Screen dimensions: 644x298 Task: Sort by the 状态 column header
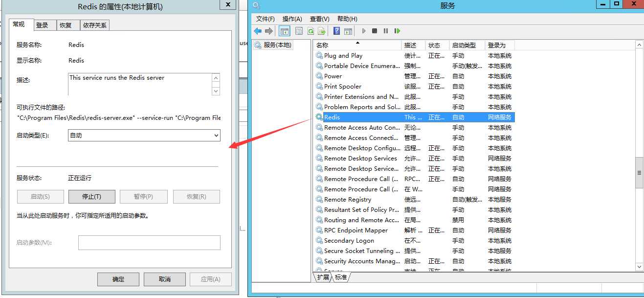(437, 45)
